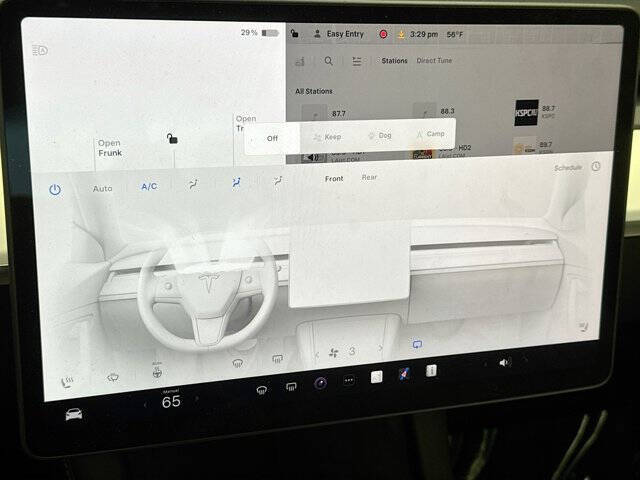
Task: Tap rear defrost icon in dock
Action: (291, 387)
